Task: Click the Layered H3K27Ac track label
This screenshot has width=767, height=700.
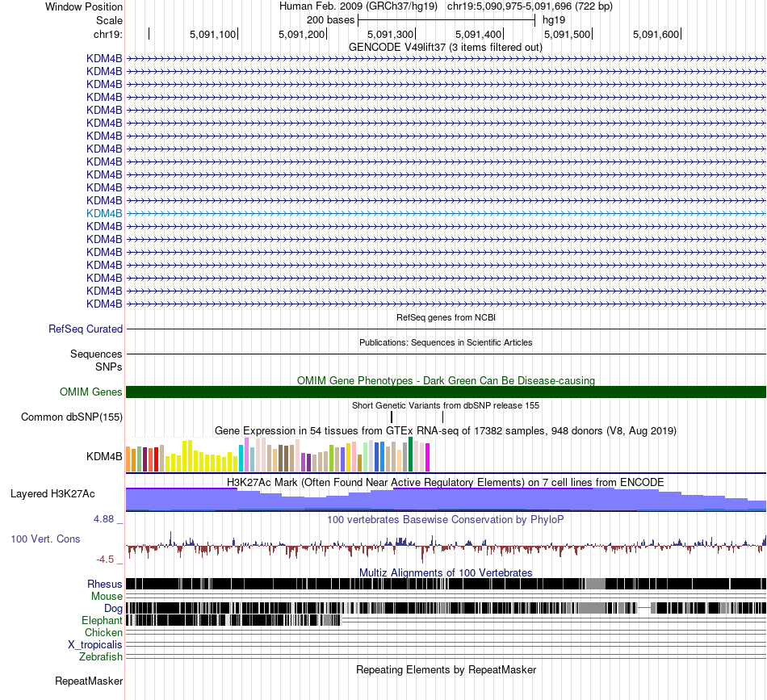Action: [x=52, y=493]
